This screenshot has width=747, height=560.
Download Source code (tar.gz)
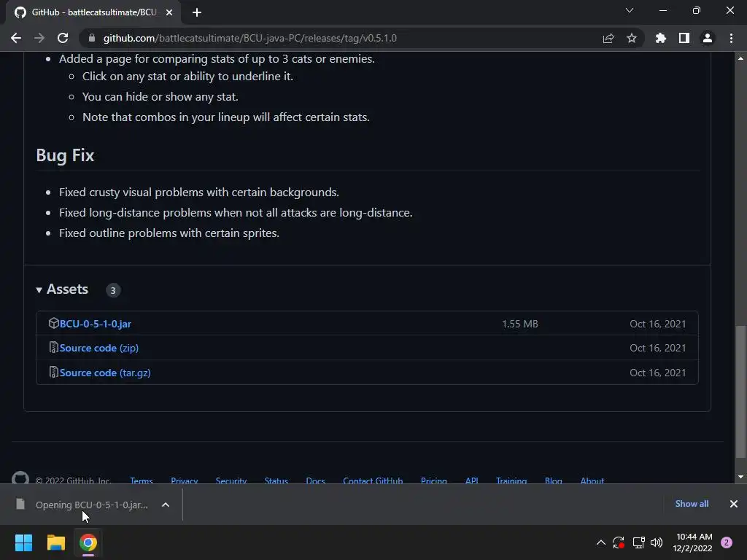click(x=105, y=373)
